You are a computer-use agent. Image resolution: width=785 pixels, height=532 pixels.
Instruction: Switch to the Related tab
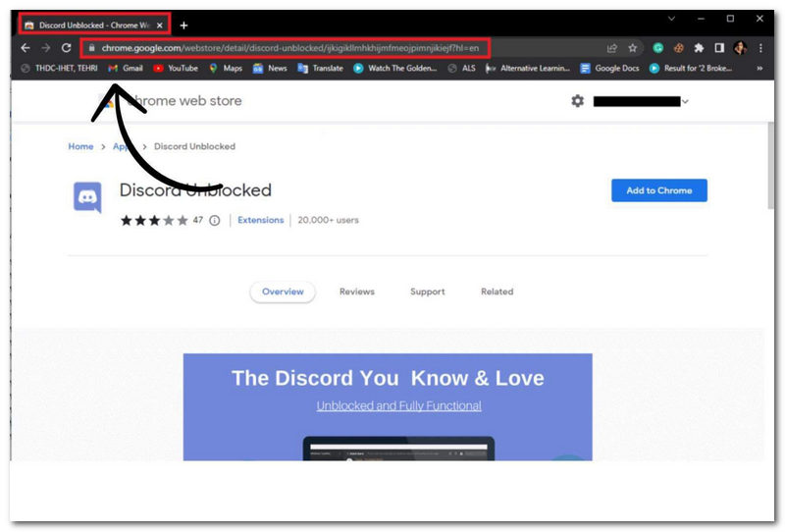pyautogui.click(x=497, y=292)
